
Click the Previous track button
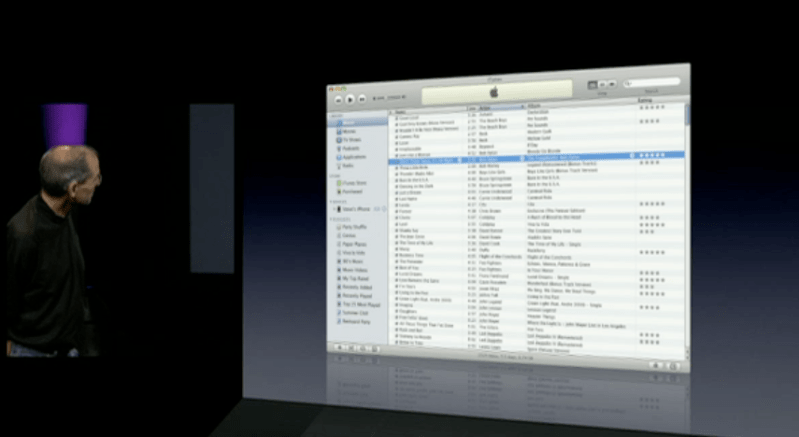[339, 100]
